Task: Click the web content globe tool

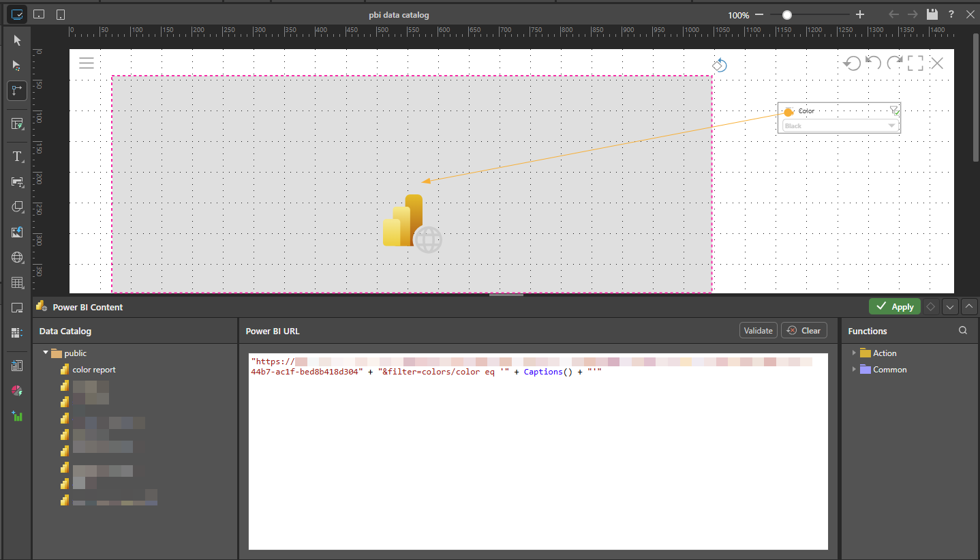Action: [17, 258]
